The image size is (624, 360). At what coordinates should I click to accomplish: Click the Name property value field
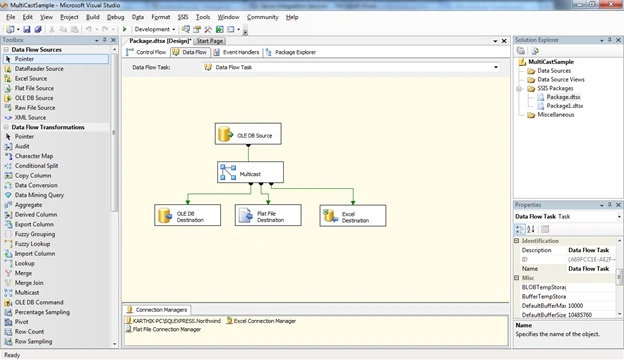pyautogui.click(x=592, y=269)
